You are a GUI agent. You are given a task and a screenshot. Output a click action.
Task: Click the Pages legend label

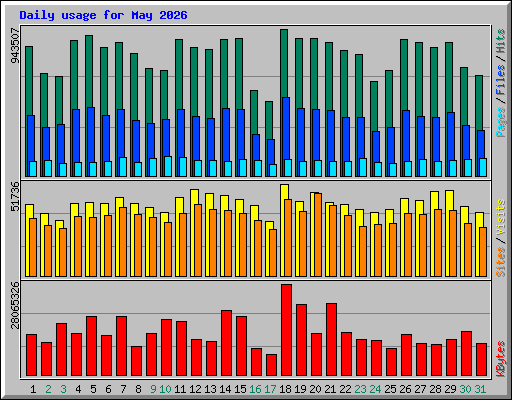coord(500,122)
